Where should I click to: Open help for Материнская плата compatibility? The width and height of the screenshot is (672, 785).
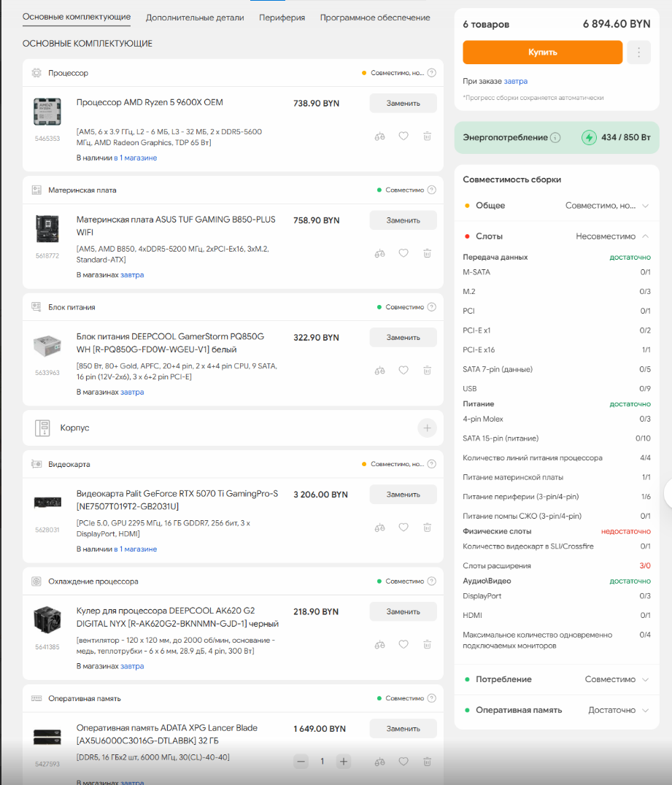tap(432, 190)
